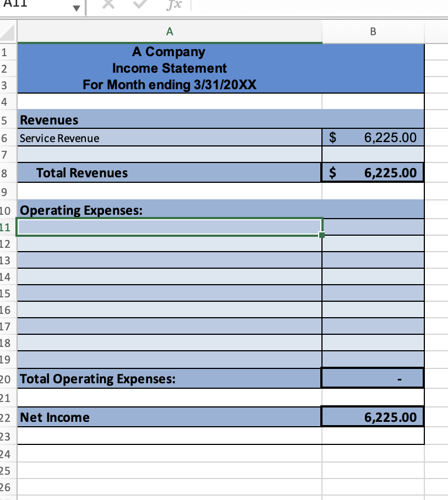The height and width of the screenshot is (500, 448).
Task: Click the column B header
Action: (x=373, y=31)
